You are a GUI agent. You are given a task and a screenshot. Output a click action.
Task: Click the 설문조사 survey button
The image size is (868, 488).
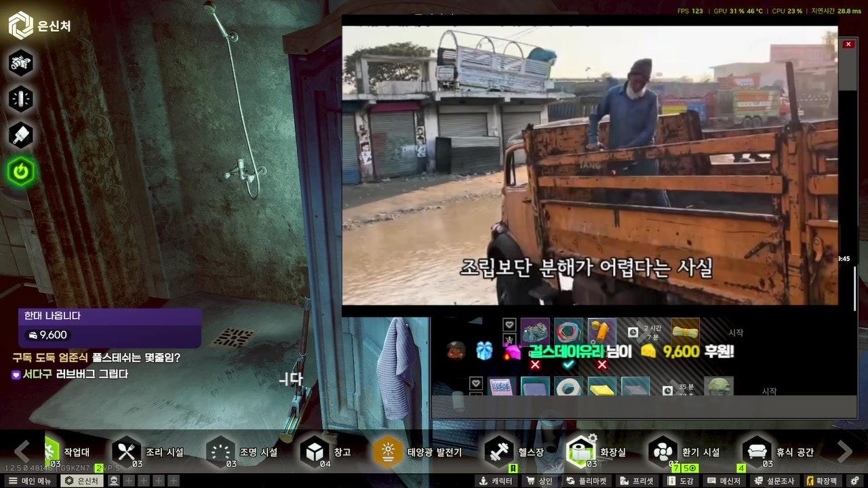coord(775,481)
